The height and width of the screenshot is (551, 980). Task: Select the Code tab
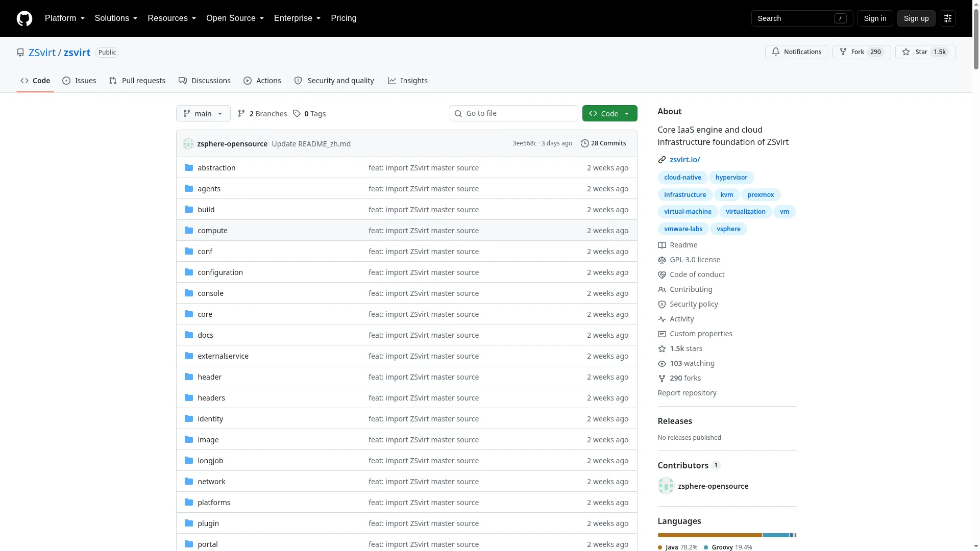pyautogui.click(x=35, y=81)
